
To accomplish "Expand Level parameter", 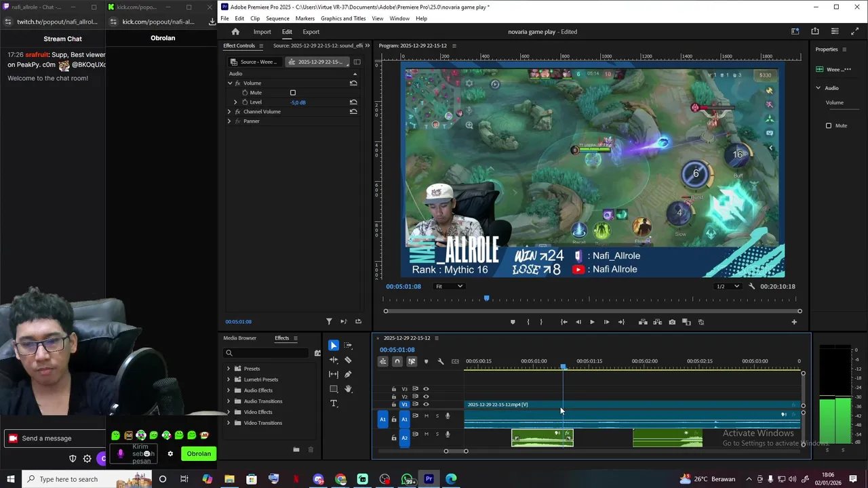I will 235,102.
